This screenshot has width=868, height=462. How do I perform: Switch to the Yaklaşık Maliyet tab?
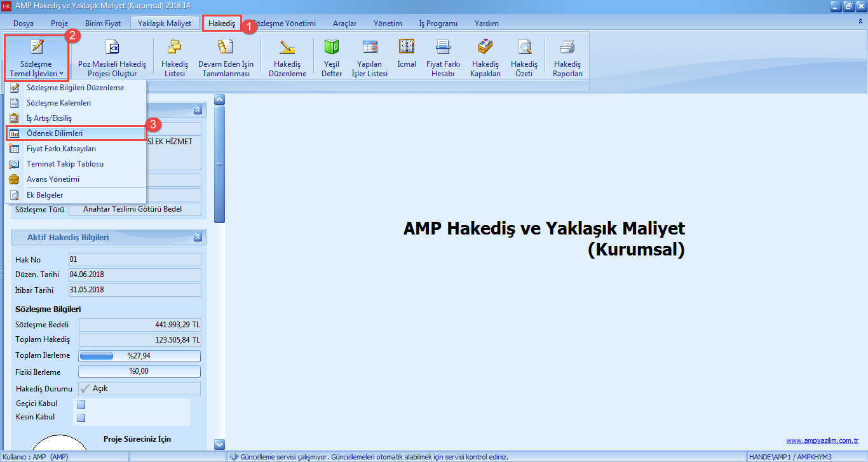tap(165, 24)
